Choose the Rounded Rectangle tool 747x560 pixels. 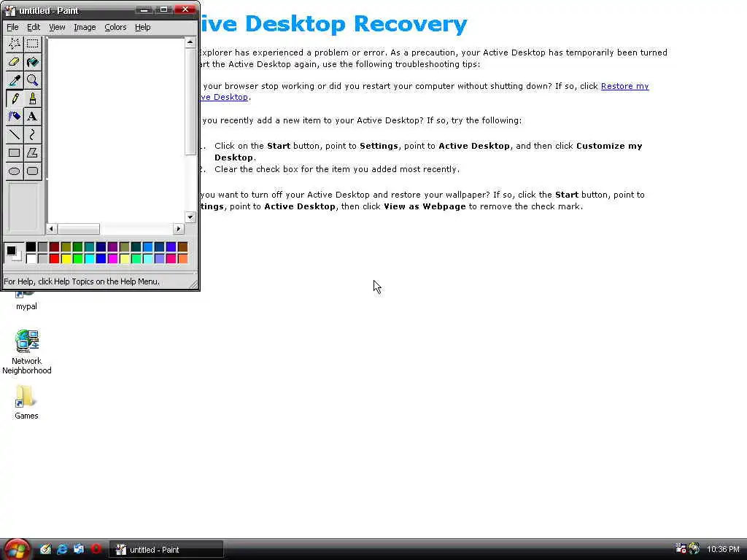(32, 171)
